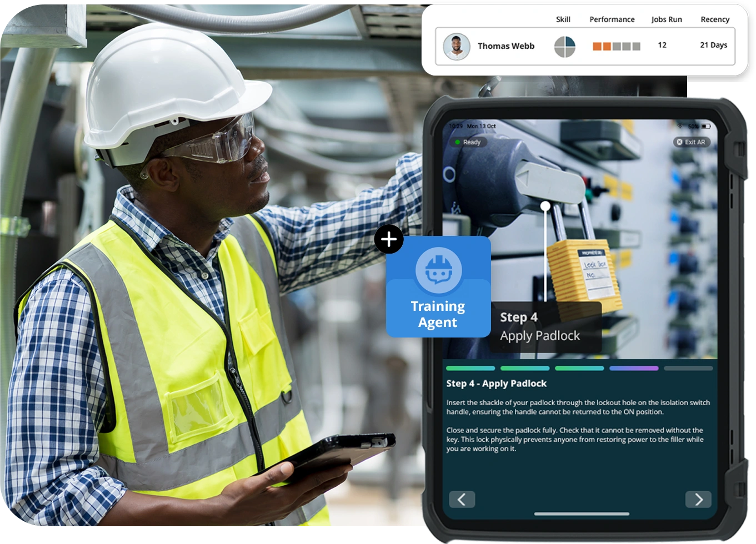Open the Training Agent robot icon
The image size is (756, 544).
click(x=438, y=270)
